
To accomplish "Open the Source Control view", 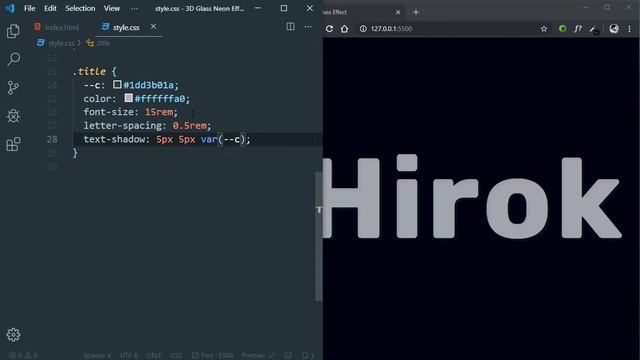I will pyautogui.click(x=13, y=87).
